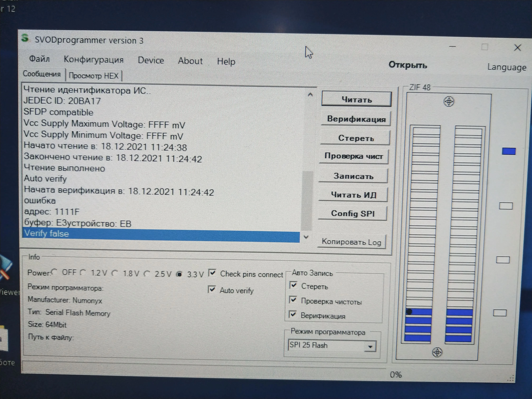Open the Конфигурация menu
532x399 pixels.
tap(94, 59)
